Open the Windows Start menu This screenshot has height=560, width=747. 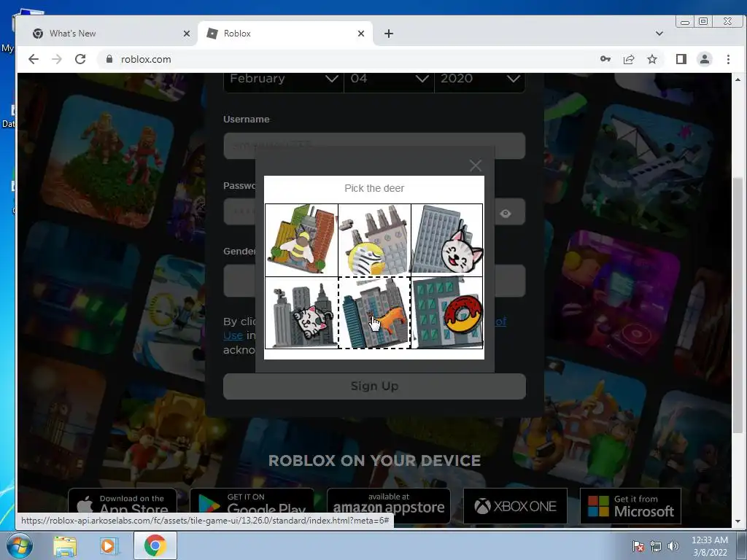coord(20,545)
